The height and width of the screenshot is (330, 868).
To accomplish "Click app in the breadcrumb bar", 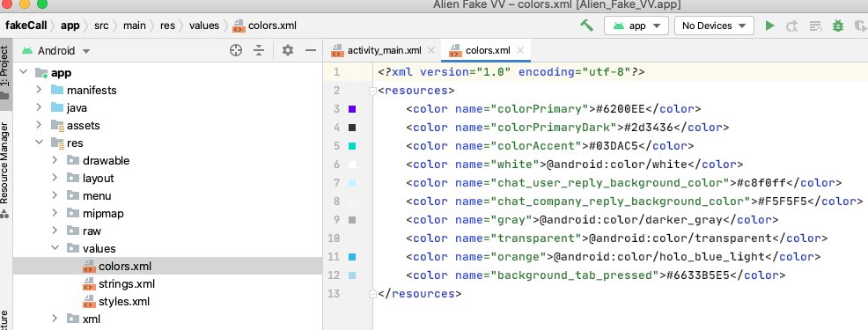I will (x=70, y=26).
